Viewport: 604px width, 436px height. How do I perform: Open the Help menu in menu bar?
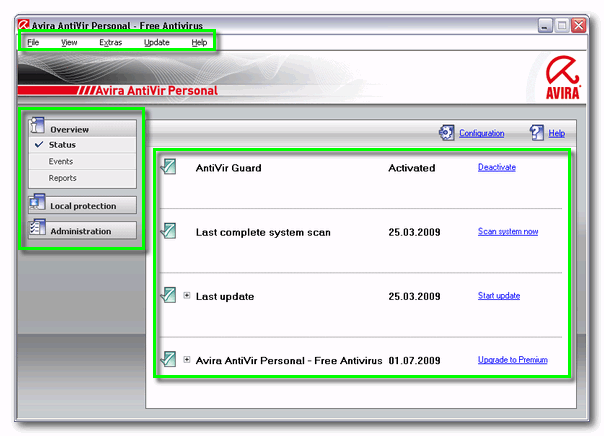click(x=199, y=42)
